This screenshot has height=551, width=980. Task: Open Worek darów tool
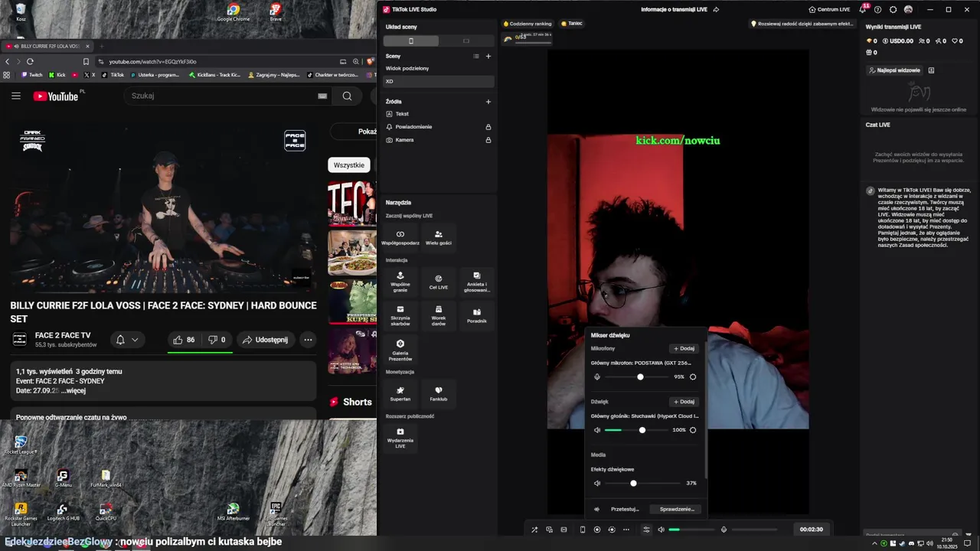click(x=439, y=316)
